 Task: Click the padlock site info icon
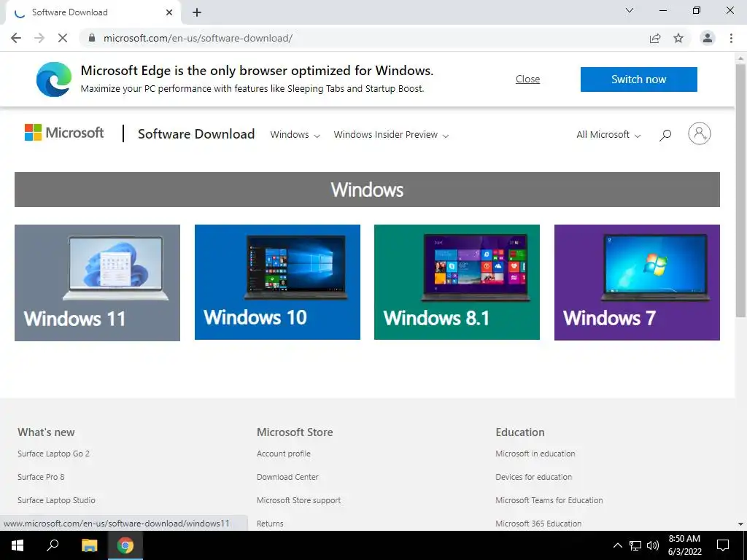92,38
